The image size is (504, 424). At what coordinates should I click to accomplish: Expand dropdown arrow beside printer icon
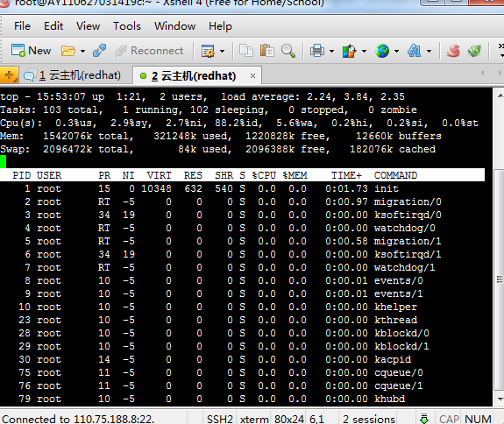tap(331, 51)
